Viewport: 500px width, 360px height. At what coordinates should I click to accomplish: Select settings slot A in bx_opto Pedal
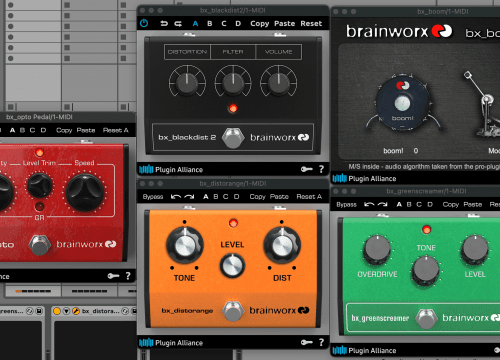coord(13,130)
